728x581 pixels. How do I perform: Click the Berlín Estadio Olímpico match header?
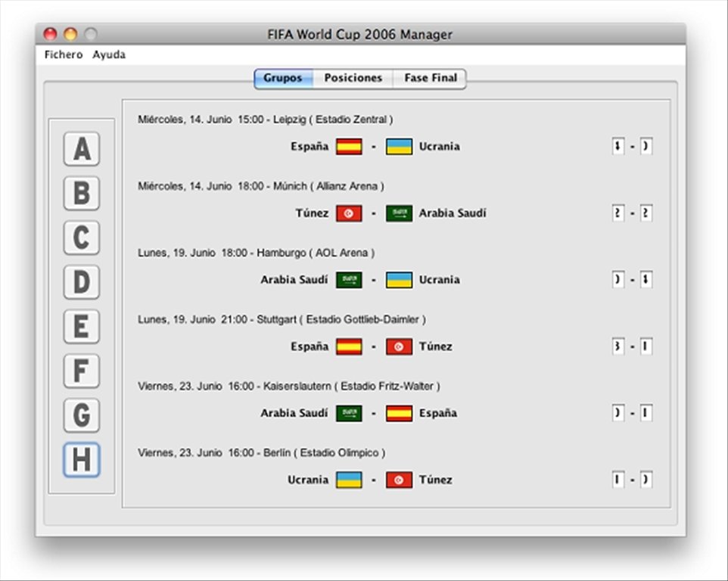coord(261,453)
